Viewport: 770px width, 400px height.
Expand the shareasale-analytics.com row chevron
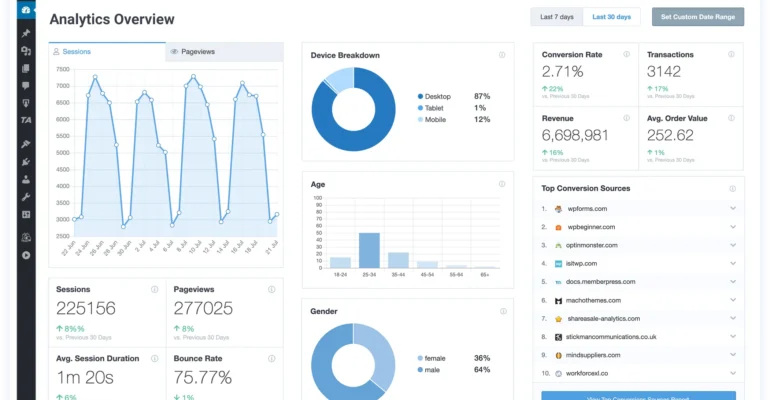(733, 318)
